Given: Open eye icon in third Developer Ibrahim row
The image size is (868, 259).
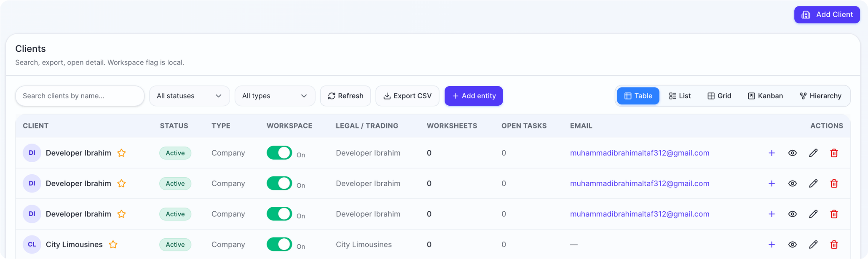Looking at the screenshot, I should (x=793, y=214).
